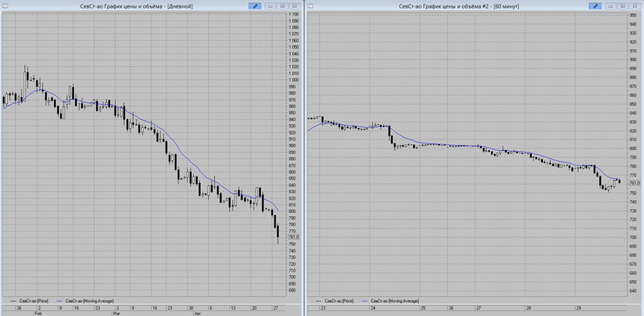Click the [Moving Average] legend entry in the daily chart

point(86,301)
